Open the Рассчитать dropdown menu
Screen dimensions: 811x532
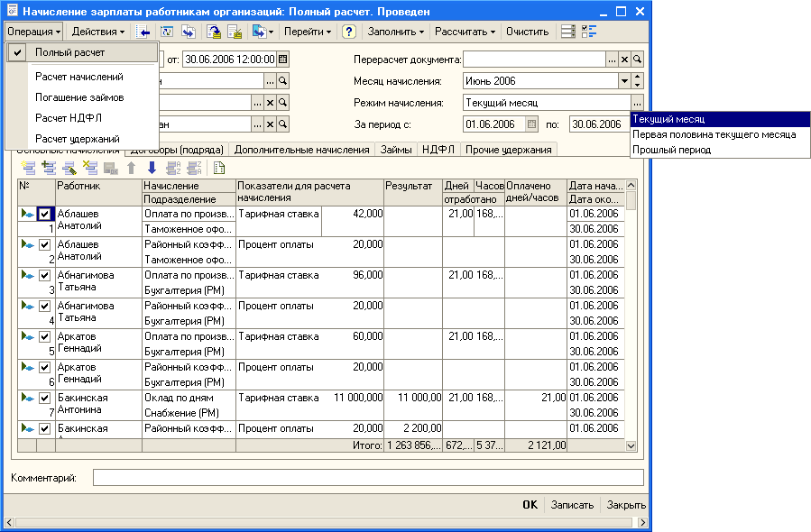(465, 32)
